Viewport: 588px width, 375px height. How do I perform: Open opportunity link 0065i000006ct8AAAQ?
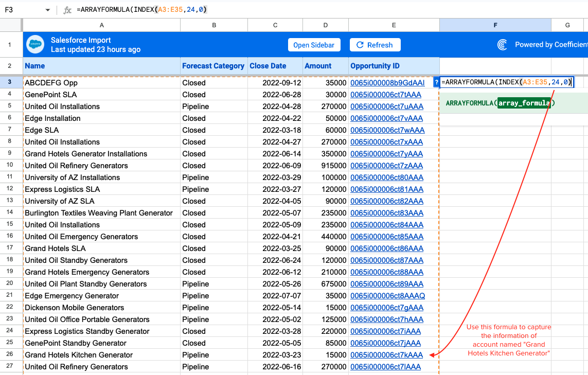click(x=388, y=296)
